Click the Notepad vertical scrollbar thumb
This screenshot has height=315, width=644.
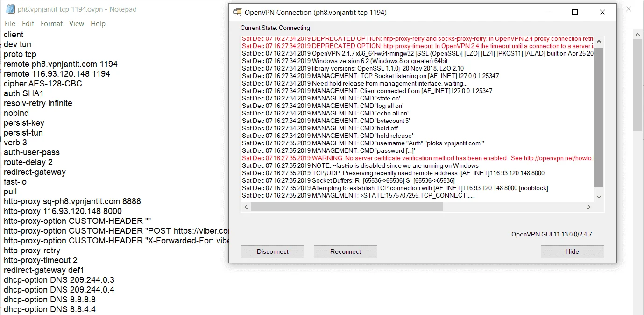click(x=638, y=85)
